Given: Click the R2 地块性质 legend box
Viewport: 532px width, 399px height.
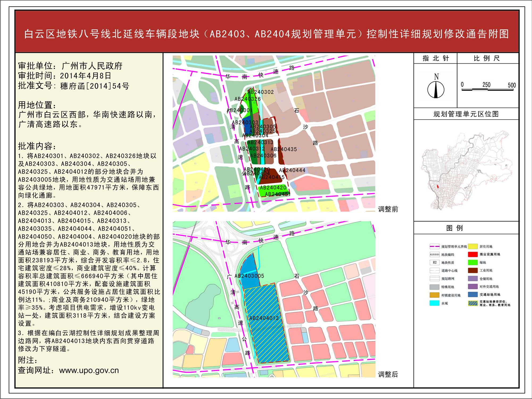Looking at the screenshot, I should 434,262.
